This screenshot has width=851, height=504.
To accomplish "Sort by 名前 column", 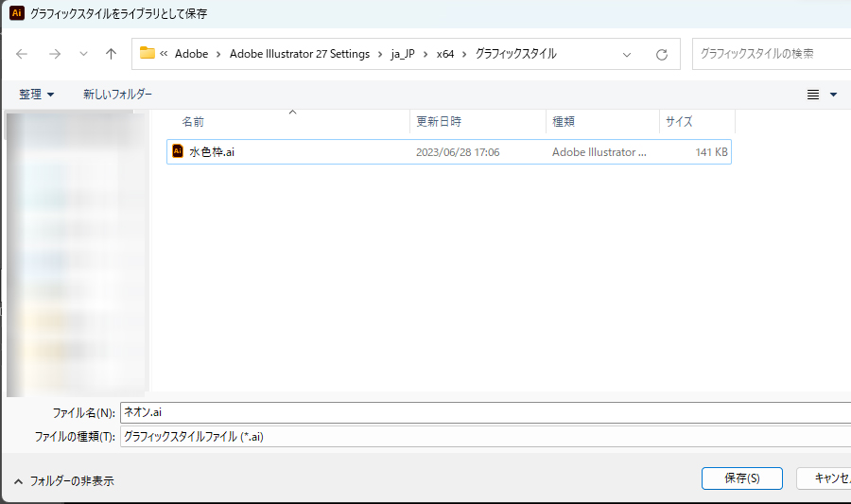I will 193,122.
